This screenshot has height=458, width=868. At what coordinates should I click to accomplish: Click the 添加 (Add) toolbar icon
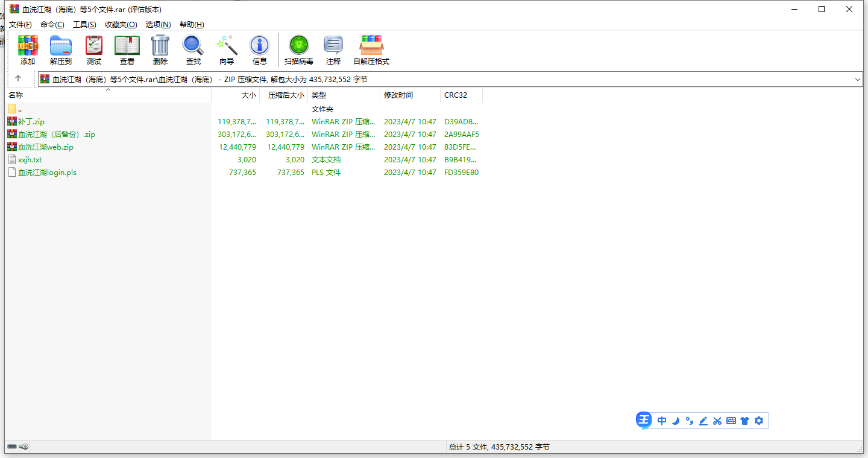(28, 49)
